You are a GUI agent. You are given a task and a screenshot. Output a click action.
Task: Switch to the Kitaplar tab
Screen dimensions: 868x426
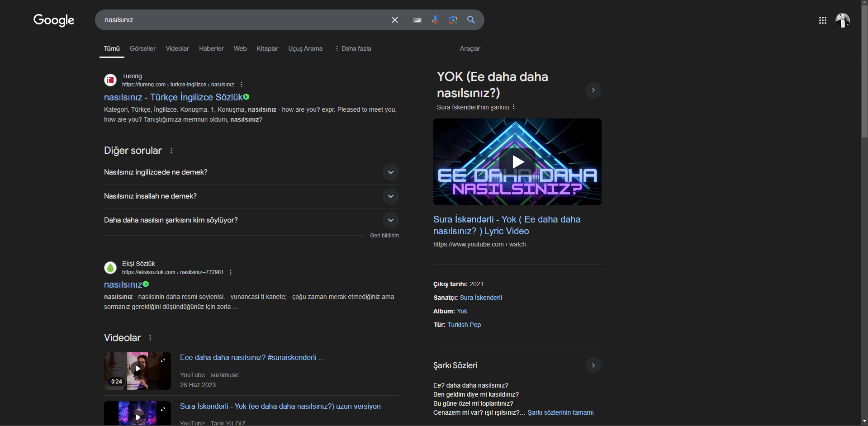[267, 48]
